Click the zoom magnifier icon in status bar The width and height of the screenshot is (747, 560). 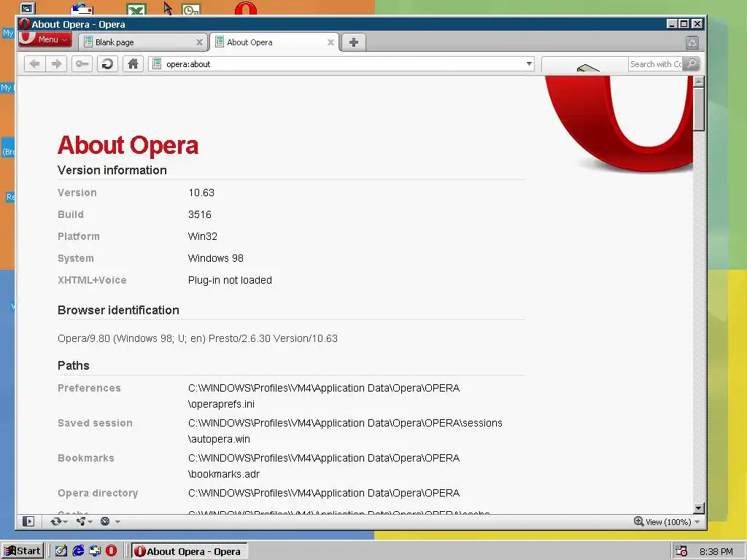pos(638,521)
